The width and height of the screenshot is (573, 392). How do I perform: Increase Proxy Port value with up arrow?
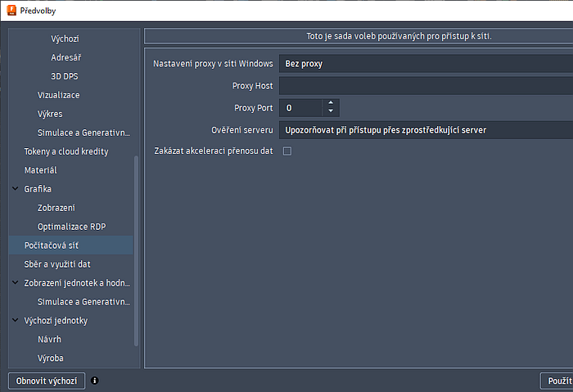tap(331, 104)
